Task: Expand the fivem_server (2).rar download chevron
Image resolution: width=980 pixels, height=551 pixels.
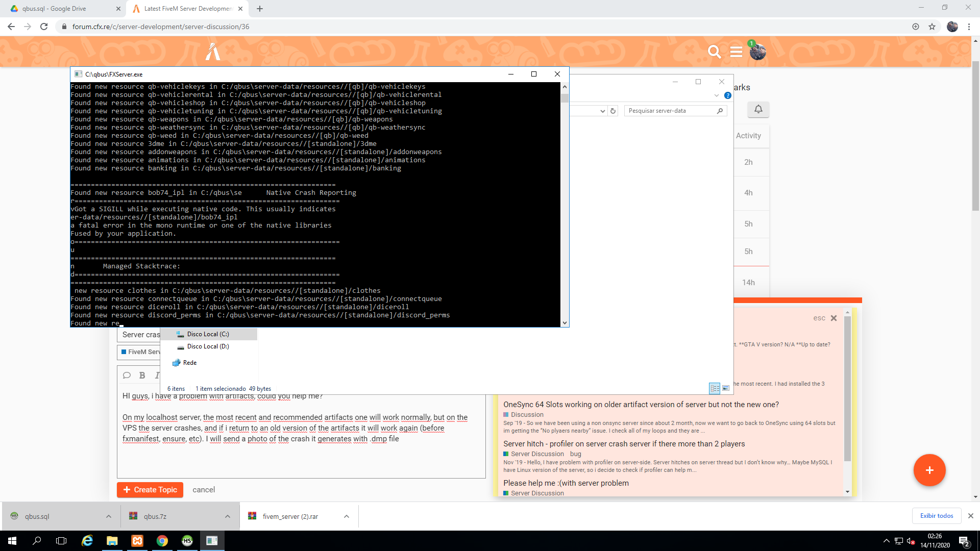Action: 346,516
